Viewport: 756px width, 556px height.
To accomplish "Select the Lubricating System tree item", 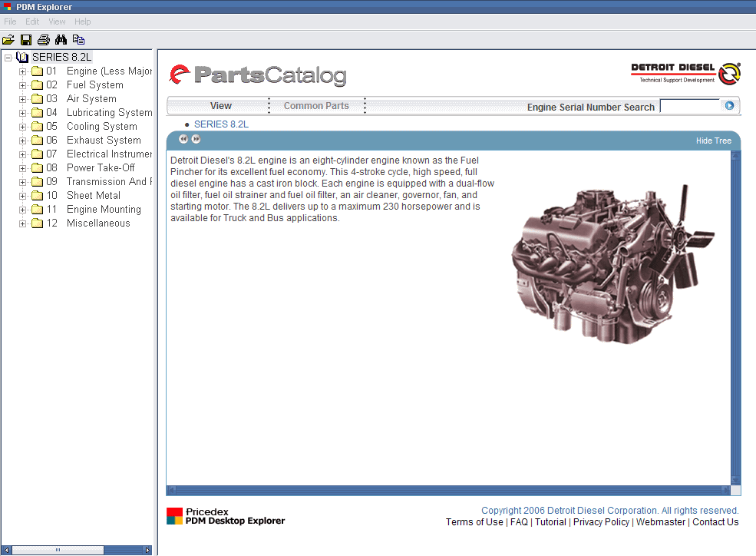I will click(110, 113).
